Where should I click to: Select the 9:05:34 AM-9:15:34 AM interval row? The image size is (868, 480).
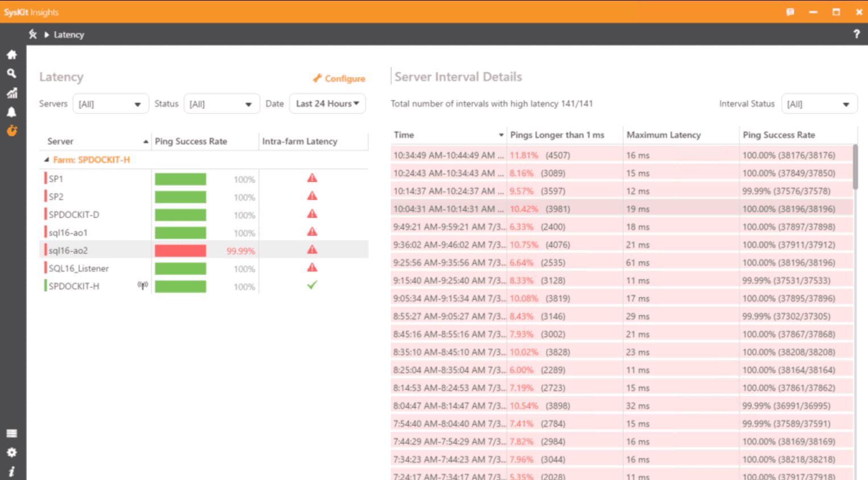click(622, 298)
